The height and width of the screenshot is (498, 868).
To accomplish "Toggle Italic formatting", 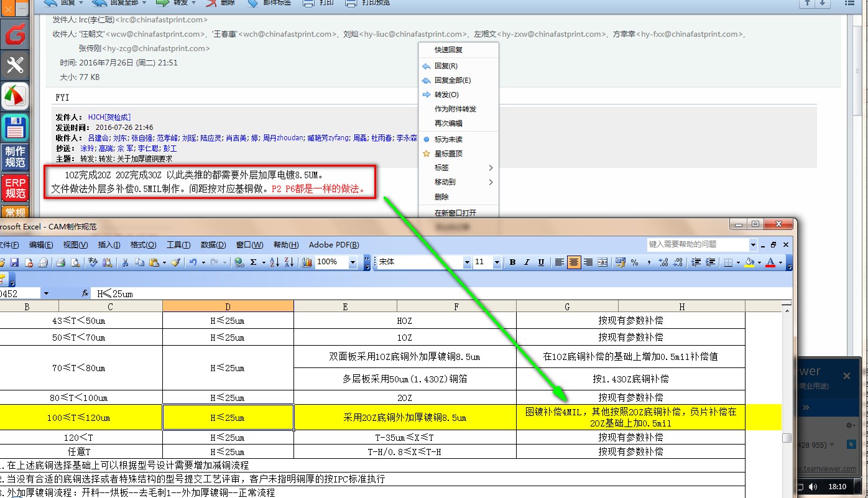I will click(x=527, y=262).
